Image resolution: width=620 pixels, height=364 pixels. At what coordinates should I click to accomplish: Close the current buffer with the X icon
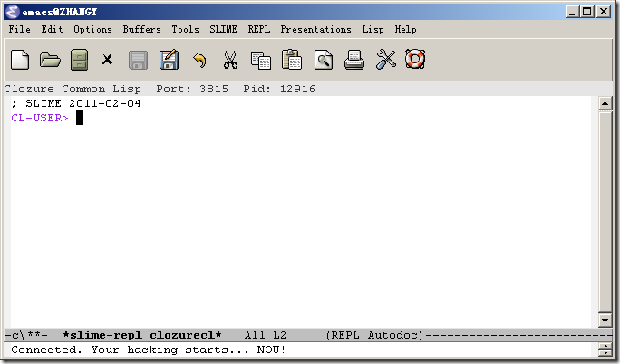(107, 60)
